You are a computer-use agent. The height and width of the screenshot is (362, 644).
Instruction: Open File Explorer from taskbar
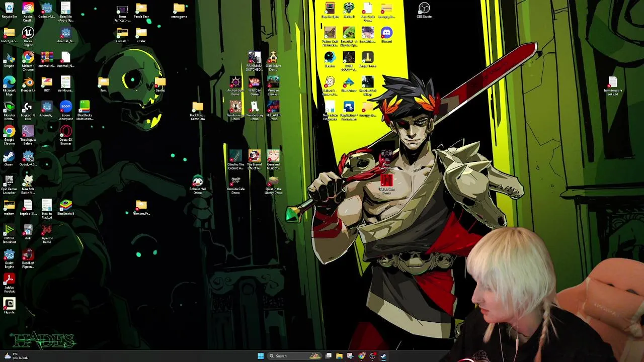339,356
